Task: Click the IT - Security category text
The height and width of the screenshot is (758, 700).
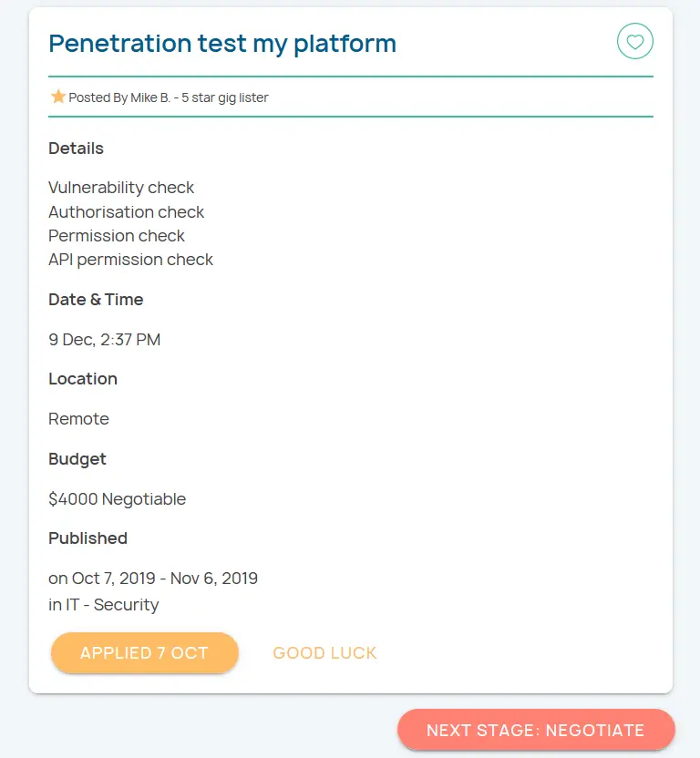Action: [113, 605]
